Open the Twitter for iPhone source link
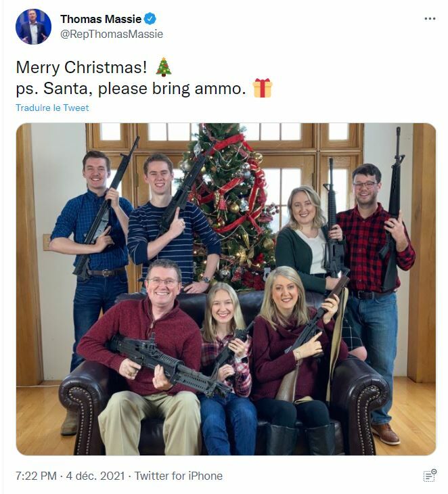448x494 pixels. click(x=179, y=476)
